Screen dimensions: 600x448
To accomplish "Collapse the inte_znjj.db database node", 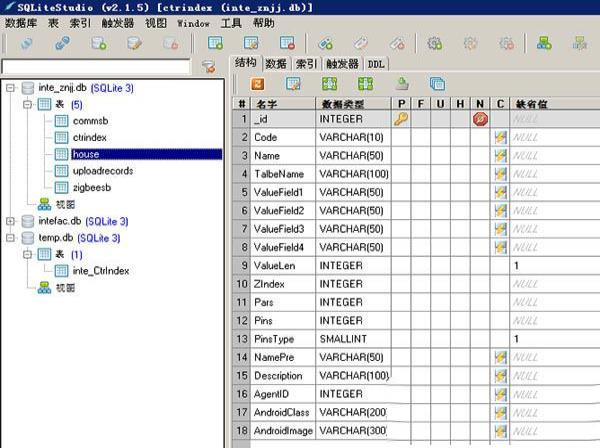I will point(10,88).
